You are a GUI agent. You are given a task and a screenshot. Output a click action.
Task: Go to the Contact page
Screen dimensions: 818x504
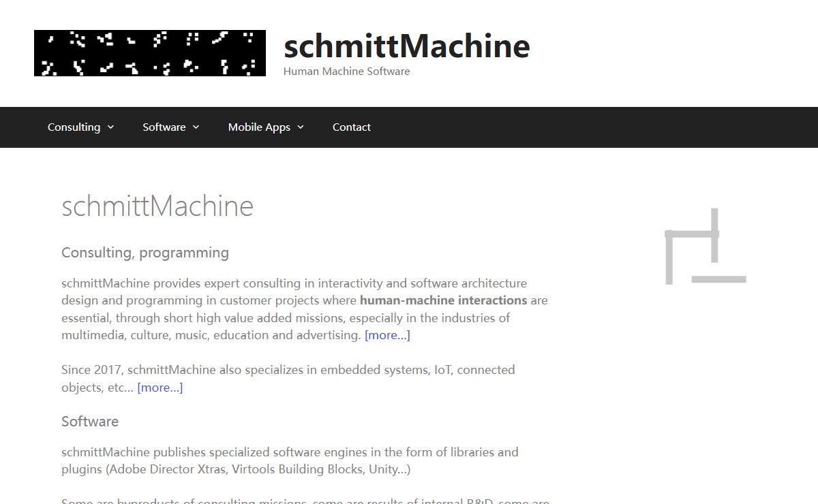[x=351, y=127]
